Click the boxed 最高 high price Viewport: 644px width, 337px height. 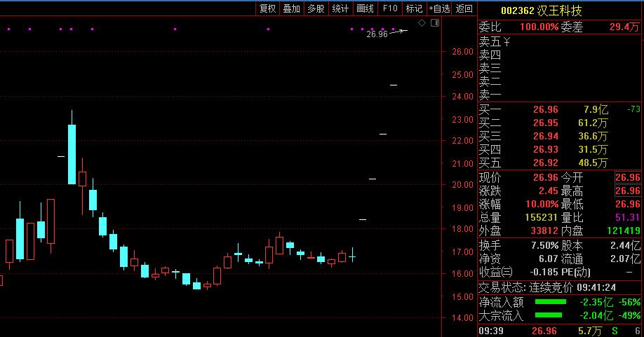point(628,191)
